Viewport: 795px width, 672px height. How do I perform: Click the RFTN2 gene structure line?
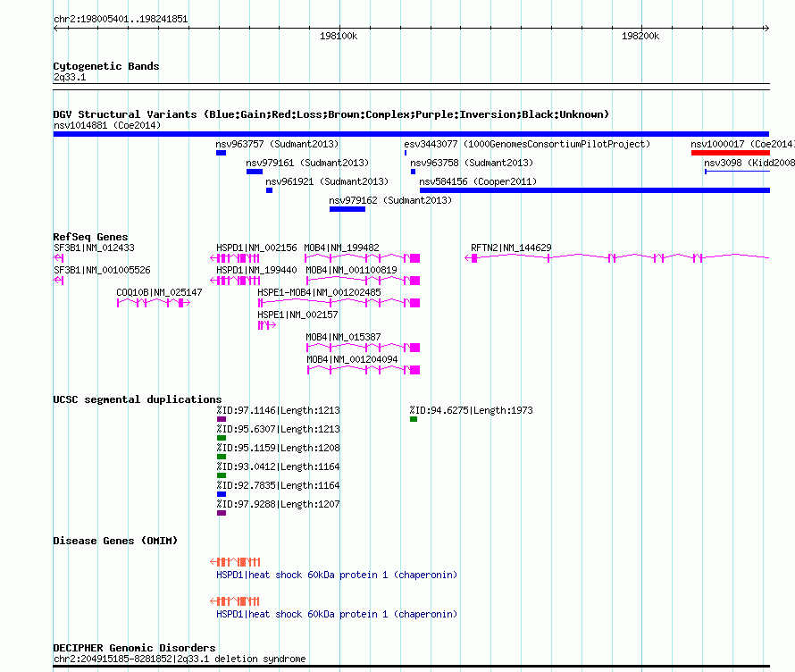coord(617,258)
